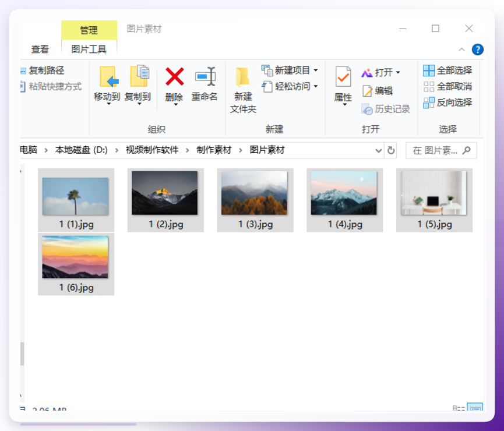Go to Local Disk (D:) in breadcrumb
Screen dimensions: 504x431
[82, 150]
